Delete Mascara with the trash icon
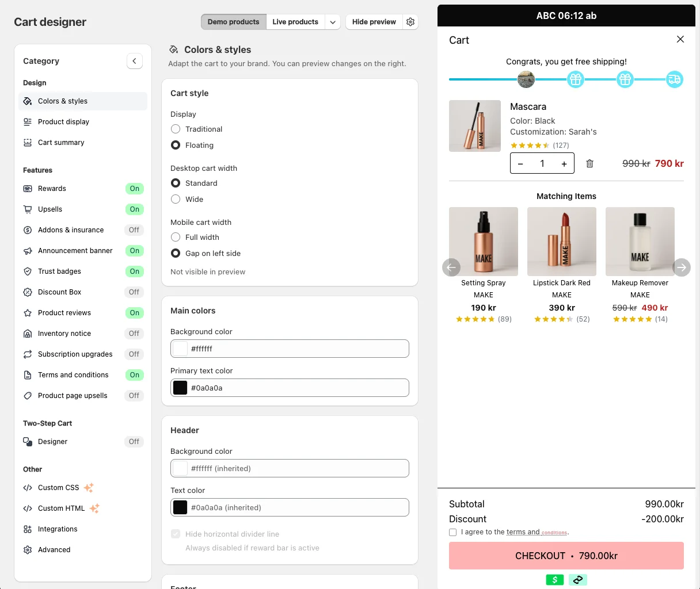 589,163
